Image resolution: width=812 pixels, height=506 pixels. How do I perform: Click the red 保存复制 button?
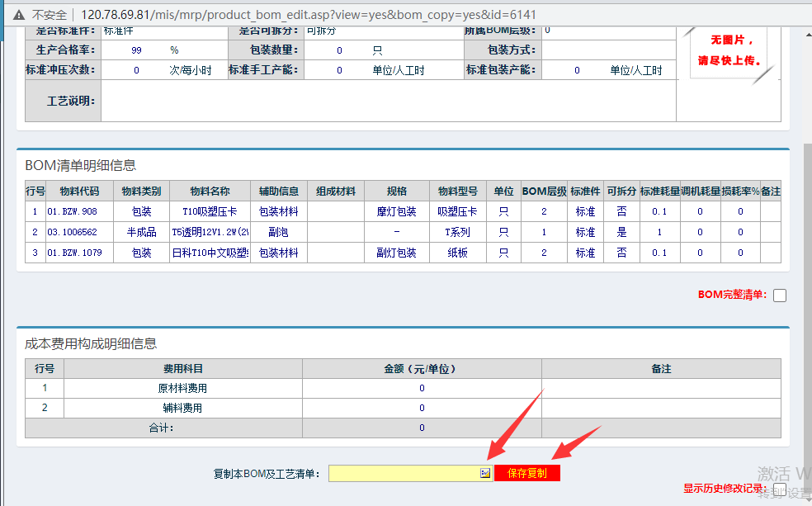pos(526,473)
